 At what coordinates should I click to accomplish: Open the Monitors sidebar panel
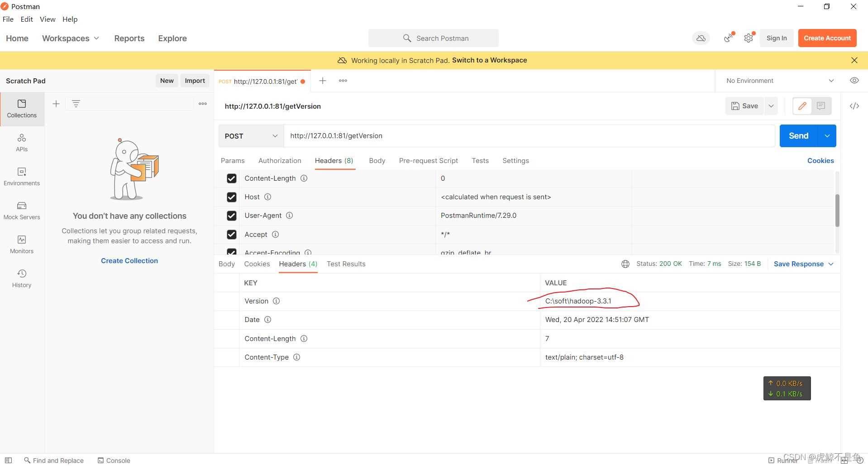point(22,245)
